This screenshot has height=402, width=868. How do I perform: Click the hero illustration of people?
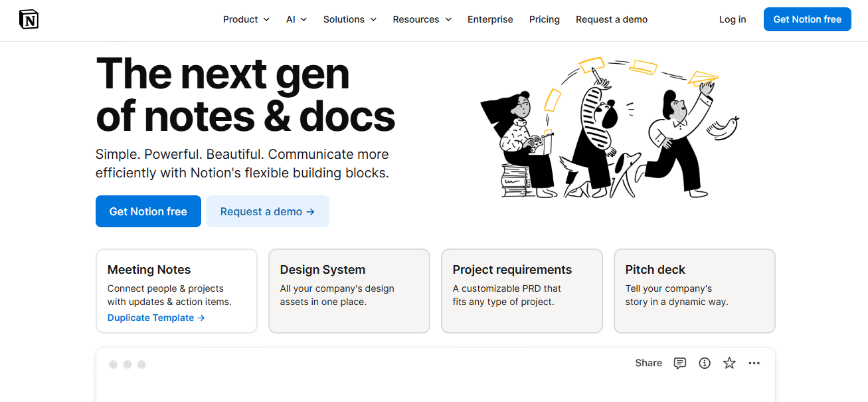tap(608, 128)
